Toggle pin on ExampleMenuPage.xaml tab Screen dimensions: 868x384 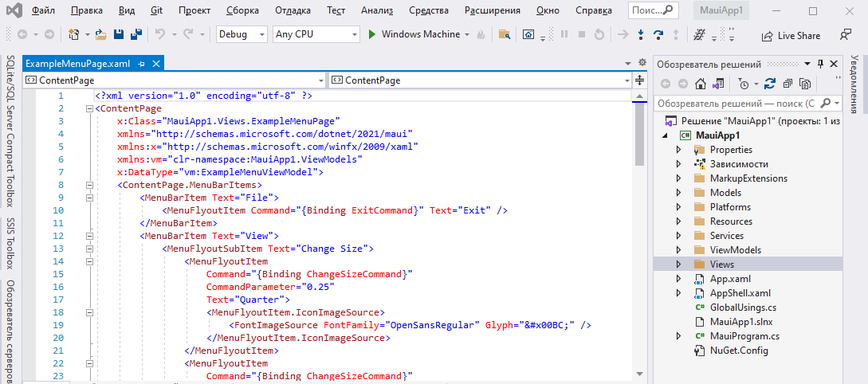tap(141, 64)
